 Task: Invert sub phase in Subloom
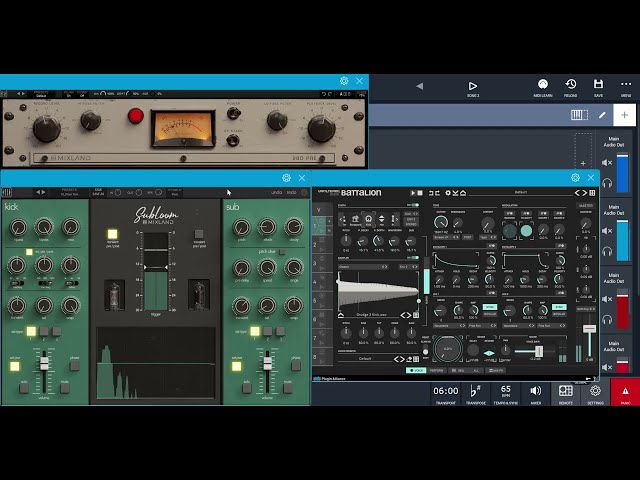(296, 366)
